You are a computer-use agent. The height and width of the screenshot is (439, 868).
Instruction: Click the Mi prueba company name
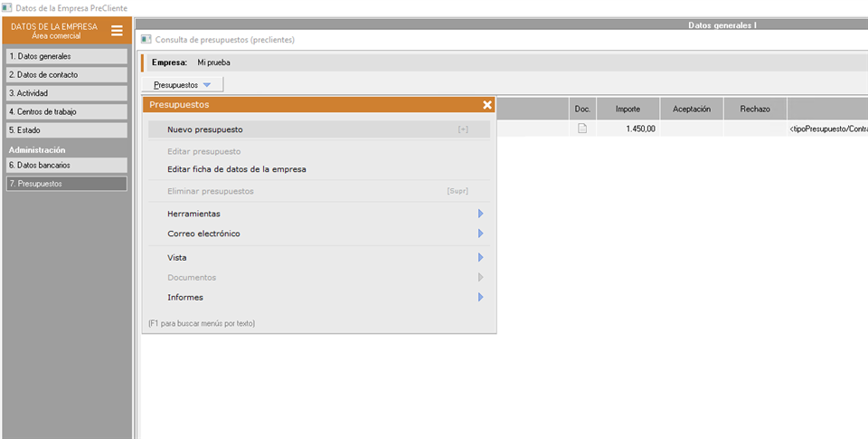(x=213, y=62)
